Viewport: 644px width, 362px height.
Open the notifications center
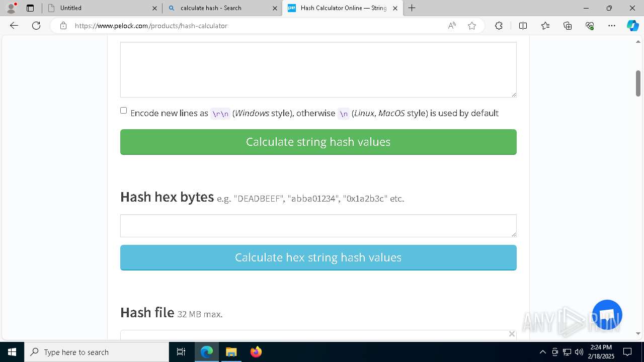click(x=627, y=352)
